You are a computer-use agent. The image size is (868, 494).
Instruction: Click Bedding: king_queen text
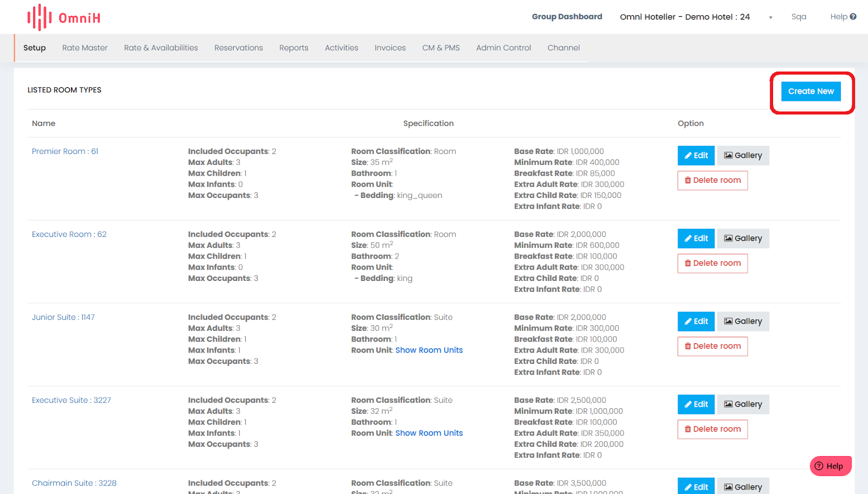[x=398, y=195]
